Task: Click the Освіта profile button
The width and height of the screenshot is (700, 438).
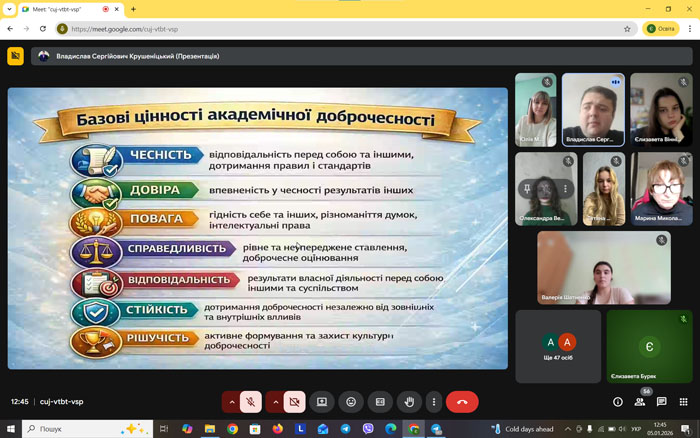Action: click(x=658, y=29)
